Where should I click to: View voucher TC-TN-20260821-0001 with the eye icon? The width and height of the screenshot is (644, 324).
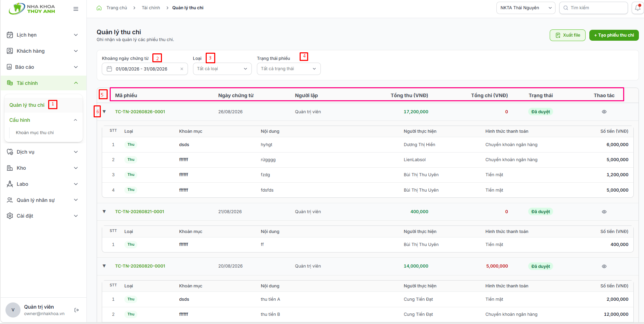(604, 212)
